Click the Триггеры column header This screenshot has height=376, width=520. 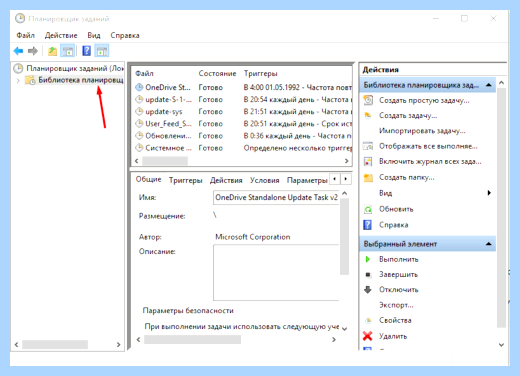click(x=261, y=73)
